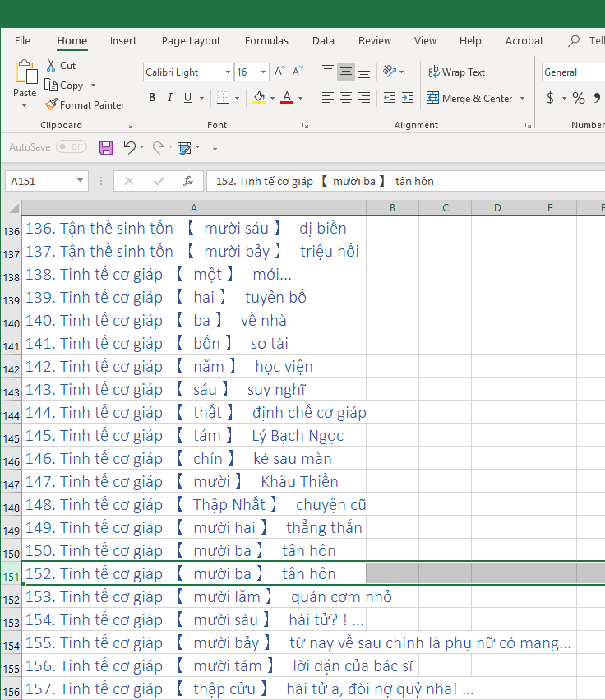Click the Increase Font Size icon

280,72
